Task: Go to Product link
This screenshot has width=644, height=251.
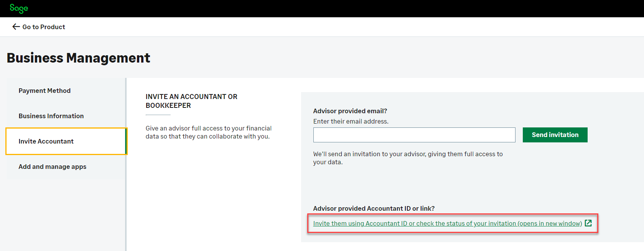Action: (x=44, y=27)
